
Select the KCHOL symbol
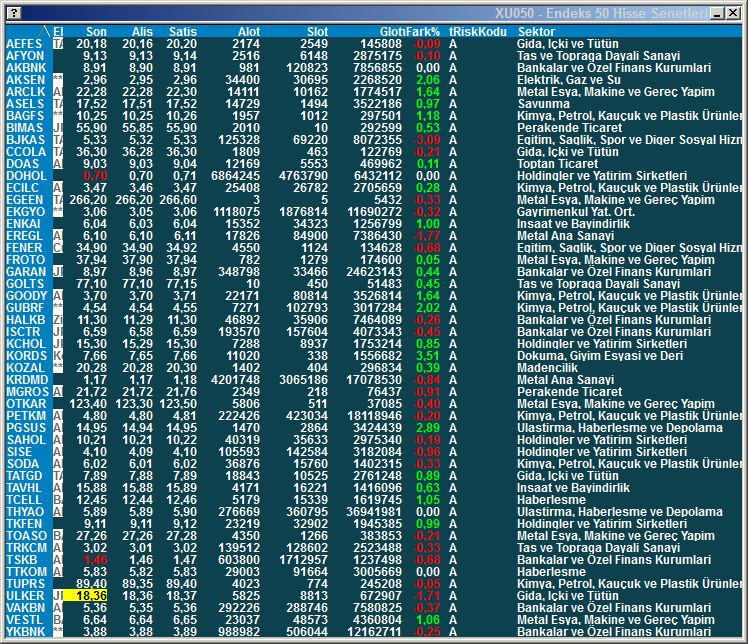click(26, 343)
